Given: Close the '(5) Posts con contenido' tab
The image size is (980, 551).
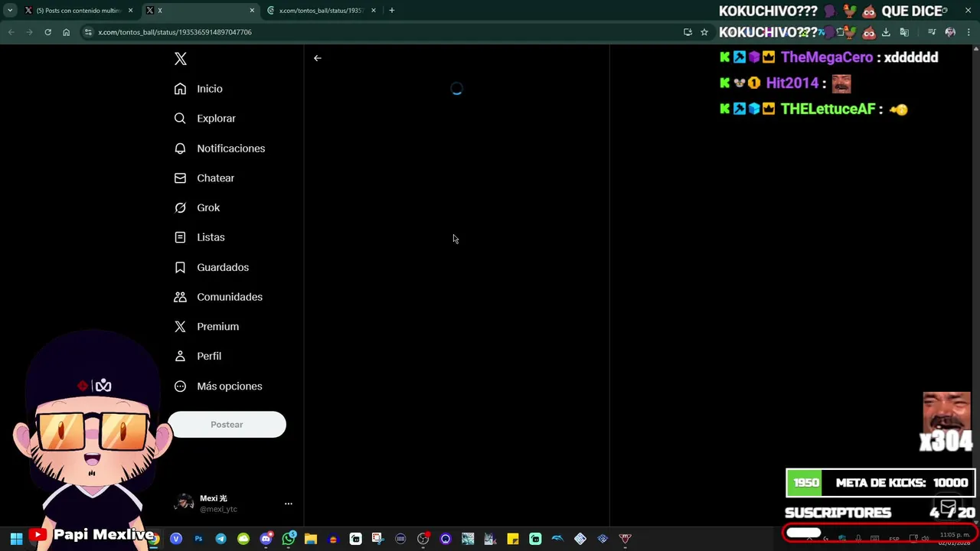Looking at the screenshot, I should pos(130,11).
